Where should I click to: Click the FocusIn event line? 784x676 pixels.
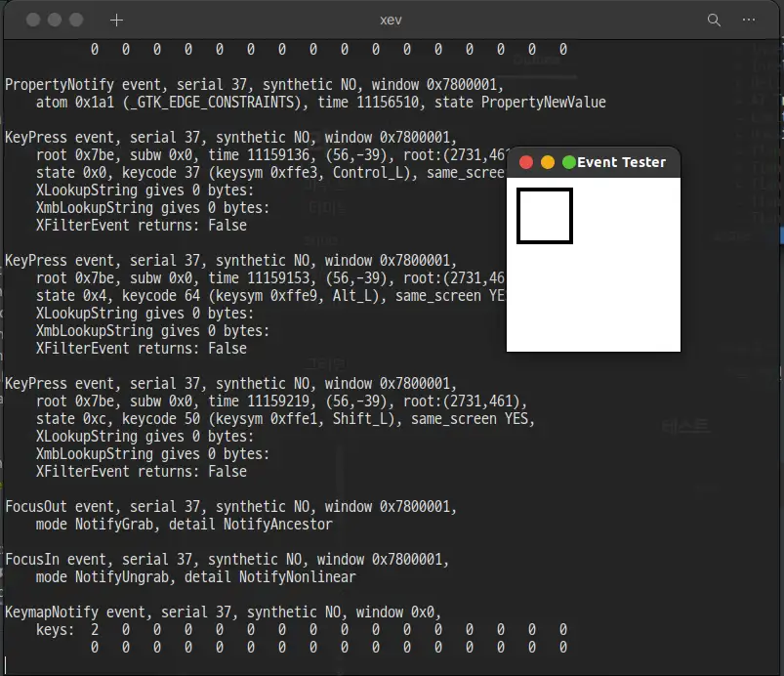(227, 560)
